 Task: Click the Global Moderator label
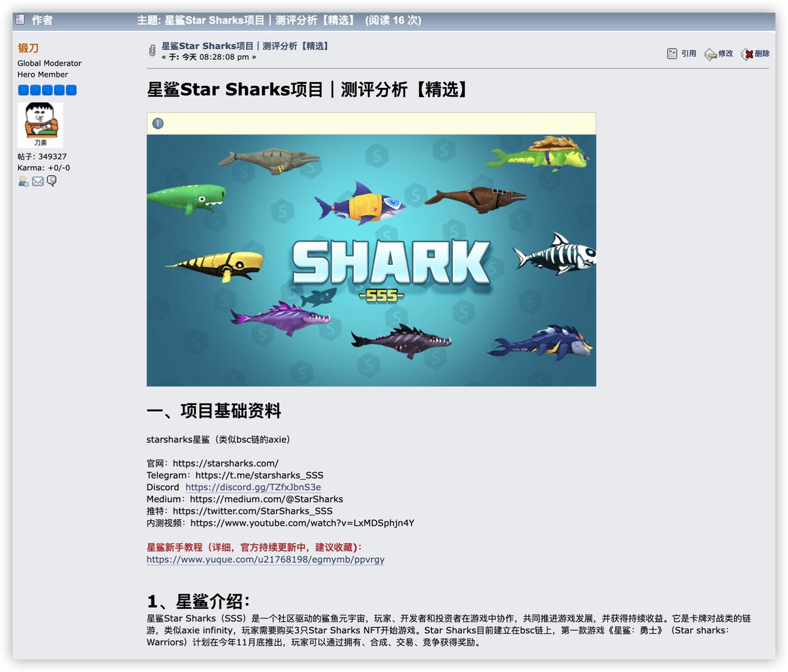tap(49, 64)
